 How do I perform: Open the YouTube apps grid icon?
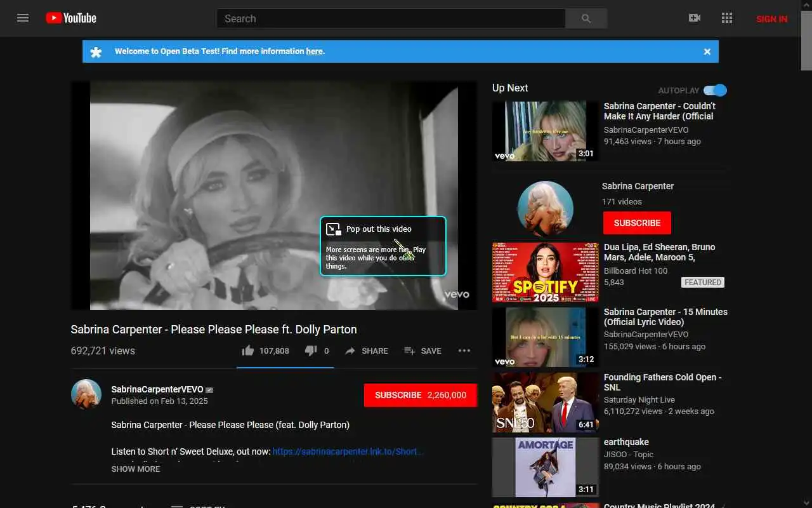pos(727,18)
